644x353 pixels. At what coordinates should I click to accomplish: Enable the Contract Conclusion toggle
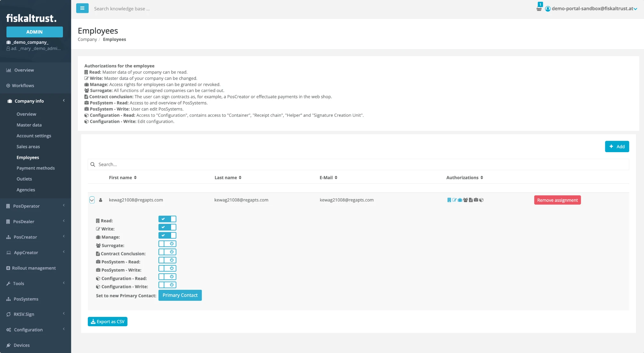point(167,252)
